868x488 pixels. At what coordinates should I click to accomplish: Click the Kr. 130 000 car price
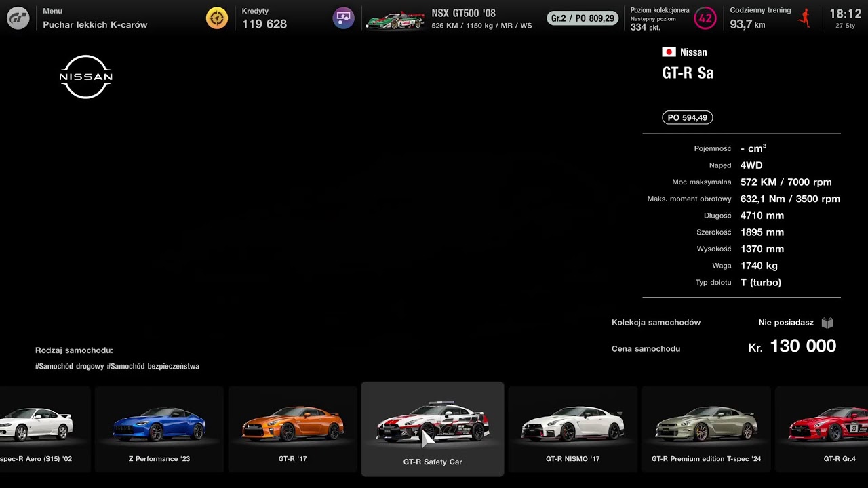coord(792,346)
